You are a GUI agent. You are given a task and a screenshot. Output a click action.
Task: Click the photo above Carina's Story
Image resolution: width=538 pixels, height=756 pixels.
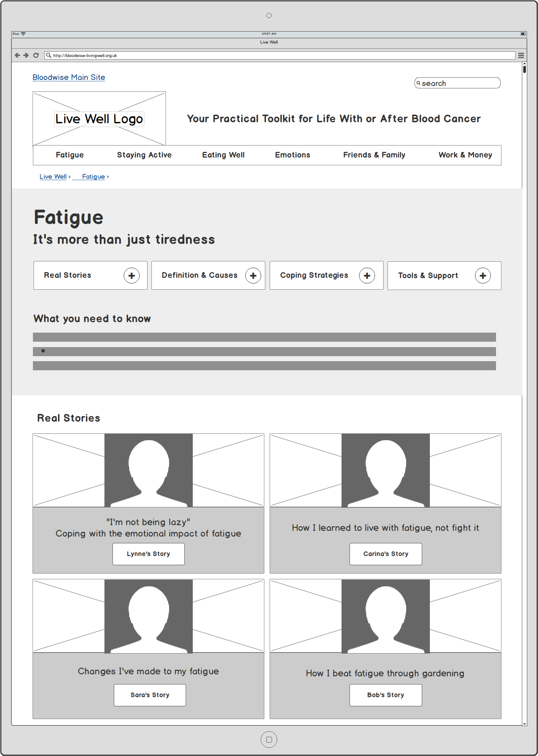click(386, 470)
